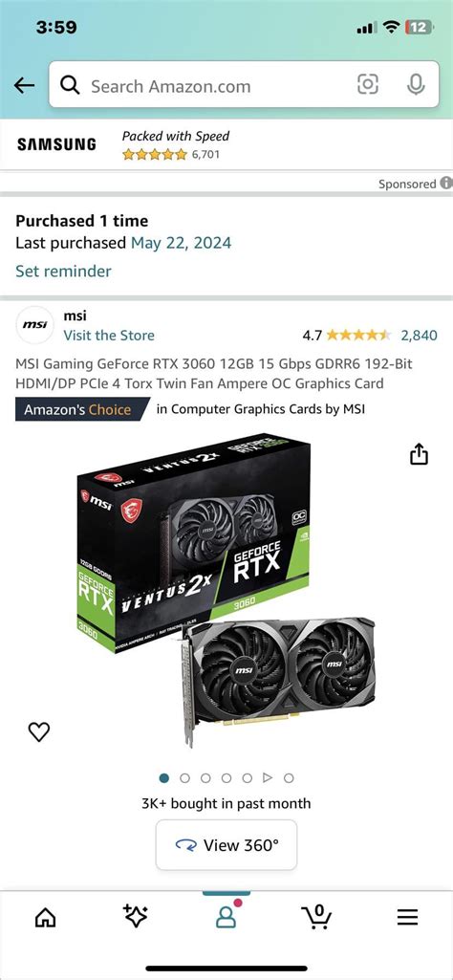Tap the Set reminder link
Screen dimensions: 453x980
[x=63, y=272]
